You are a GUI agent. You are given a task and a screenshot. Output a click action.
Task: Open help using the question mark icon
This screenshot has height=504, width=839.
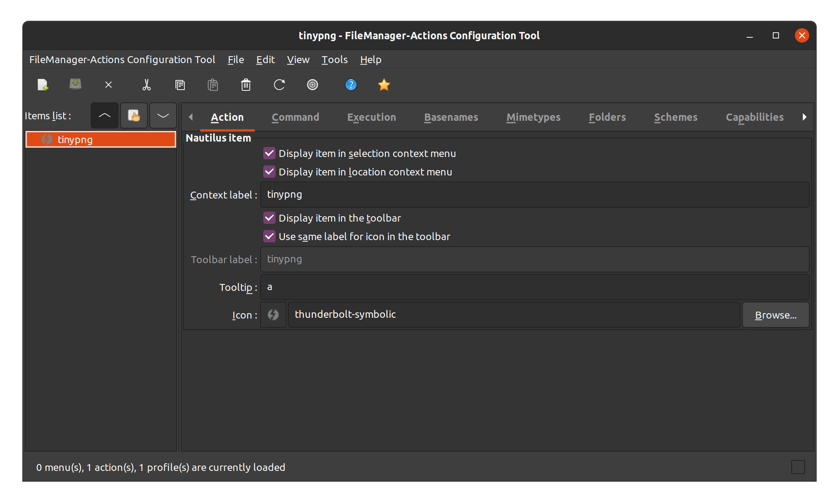pos(351,85)
